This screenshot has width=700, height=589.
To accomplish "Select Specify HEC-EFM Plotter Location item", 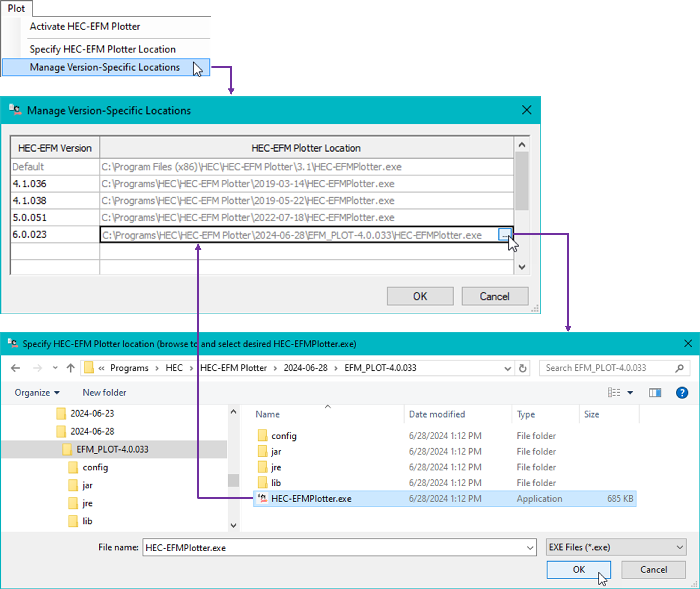I will (102, 49).
